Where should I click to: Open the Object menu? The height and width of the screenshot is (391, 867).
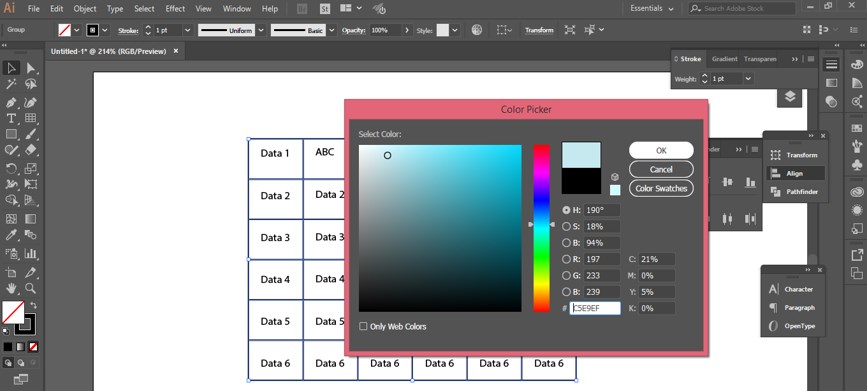coord(85,9)
